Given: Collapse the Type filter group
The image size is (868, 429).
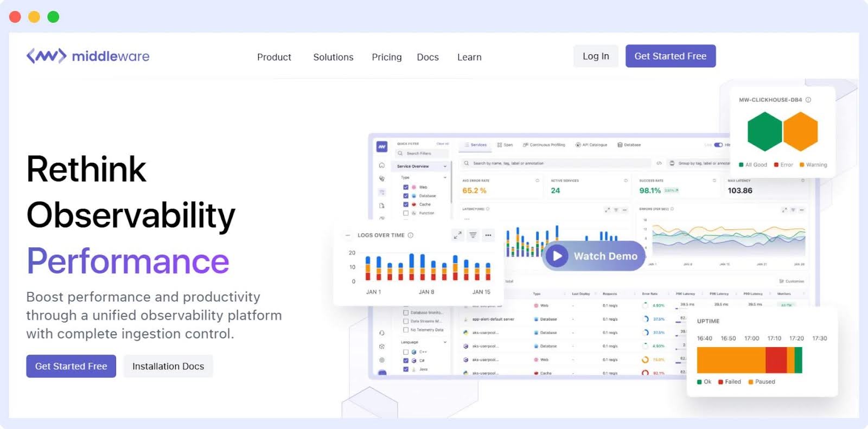Looking at the screenshot, I should click(x=445, y=177).
